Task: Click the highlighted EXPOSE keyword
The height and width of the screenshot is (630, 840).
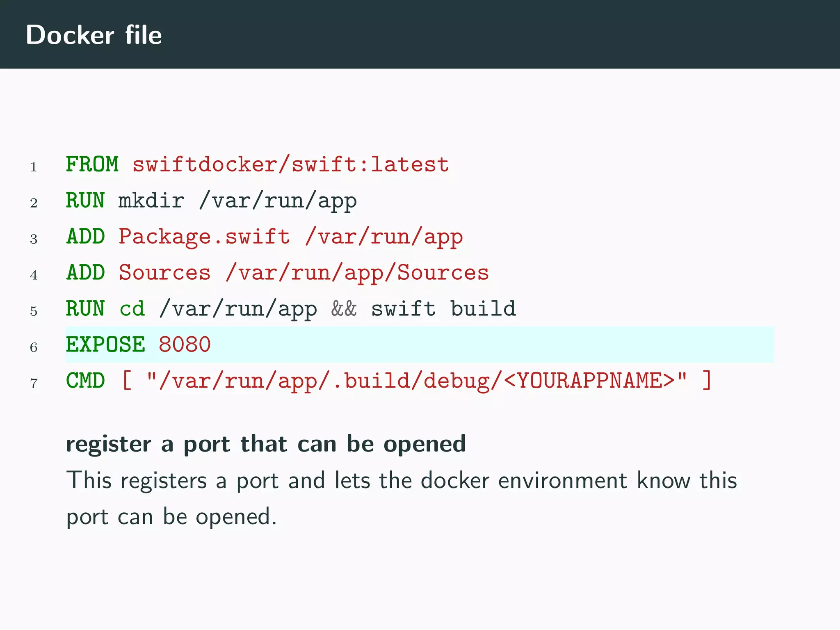Action: [x=105, y=345]
